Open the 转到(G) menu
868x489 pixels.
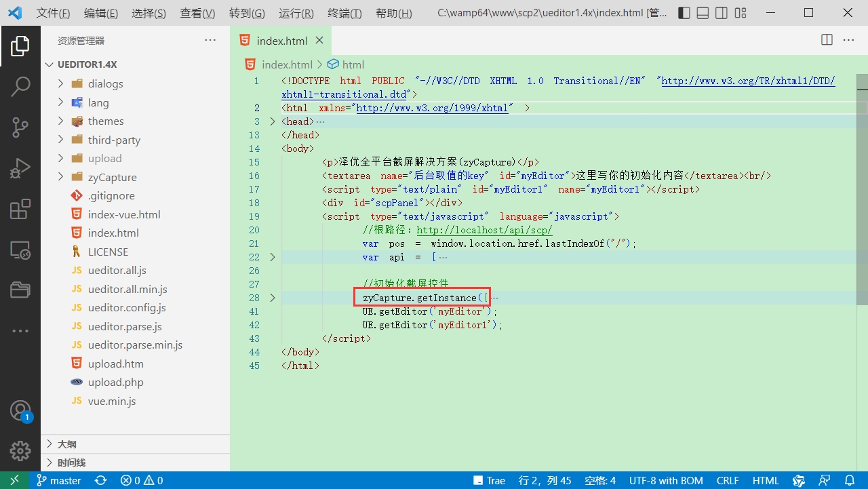(247, 13)
